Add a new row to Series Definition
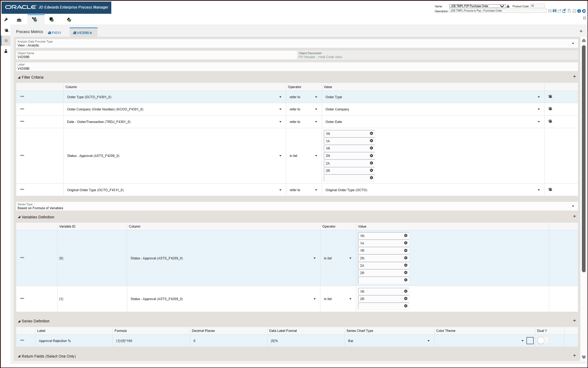588x368 pixels. [x=574, y=321]
